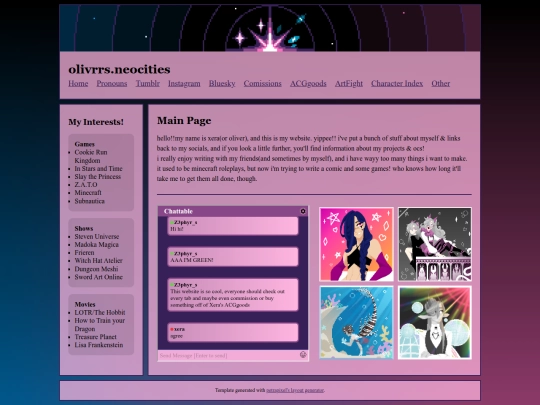Open the ACGgoods link
The width and height of the screenshot is (540, 405).
pos(308,83)
